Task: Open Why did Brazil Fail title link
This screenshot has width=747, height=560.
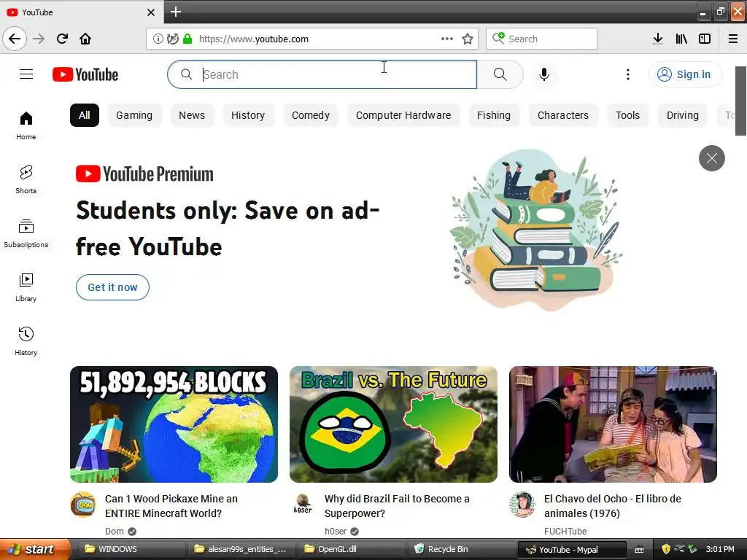Action: (397, 506)
